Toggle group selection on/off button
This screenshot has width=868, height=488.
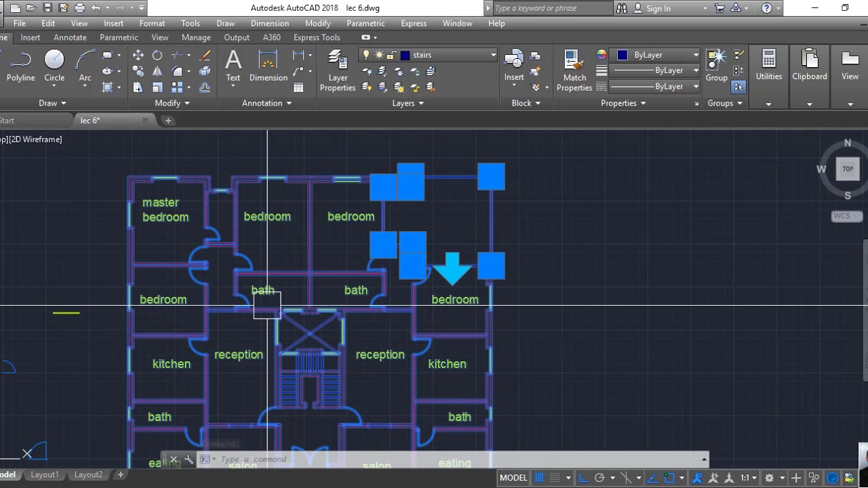click(738, 87)
